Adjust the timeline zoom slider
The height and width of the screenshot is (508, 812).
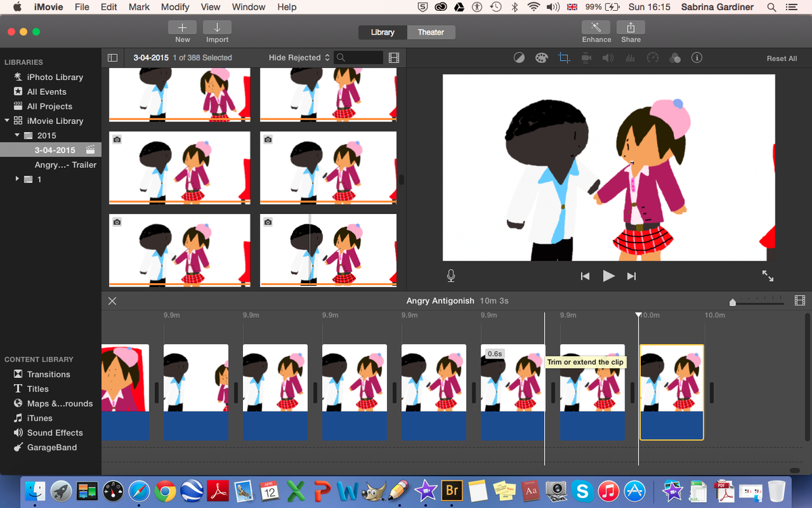coord(733,302)
